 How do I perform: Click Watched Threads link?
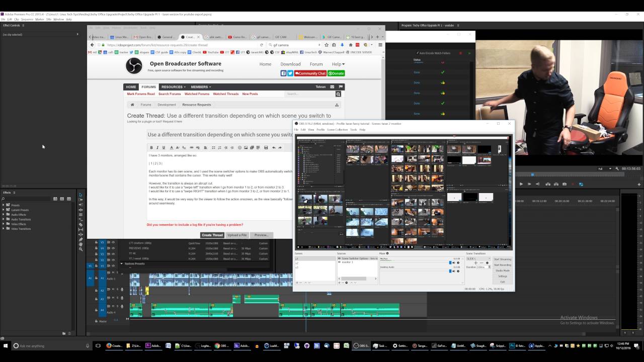pyautogui.click(x=225, y=94)
